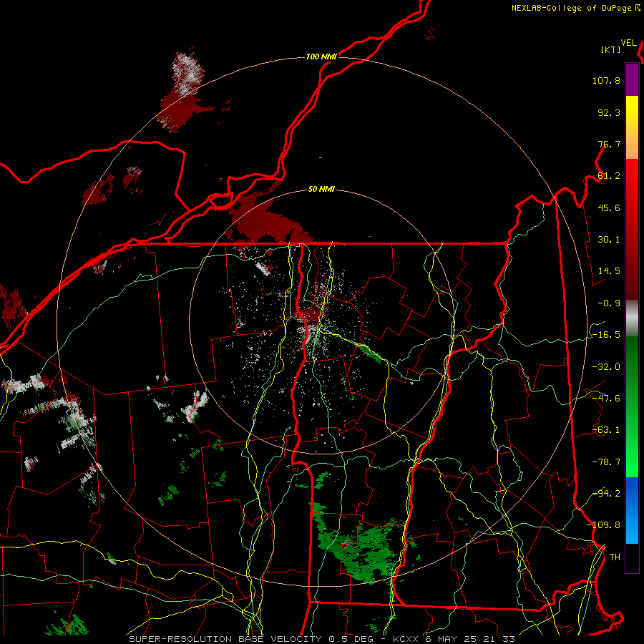Click the 76.7 scale value
This screenshot has height=644, width=644.
pos(609,144)
